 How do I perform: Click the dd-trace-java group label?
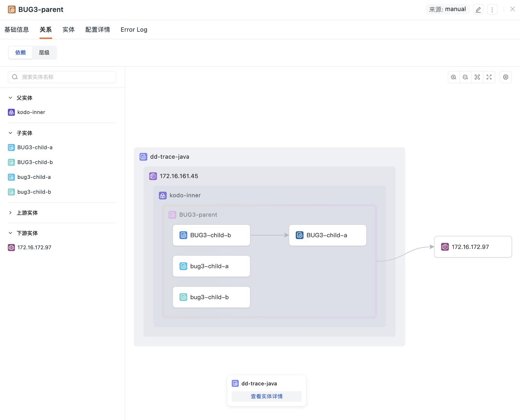click(170, 157)
